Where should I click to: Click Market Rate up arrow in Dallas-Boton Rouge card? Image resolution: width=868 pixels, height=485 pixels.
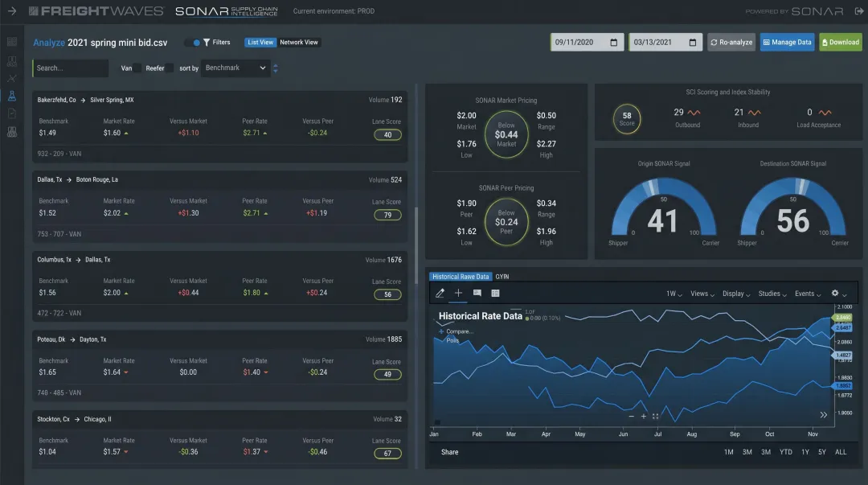pos(126,213)
